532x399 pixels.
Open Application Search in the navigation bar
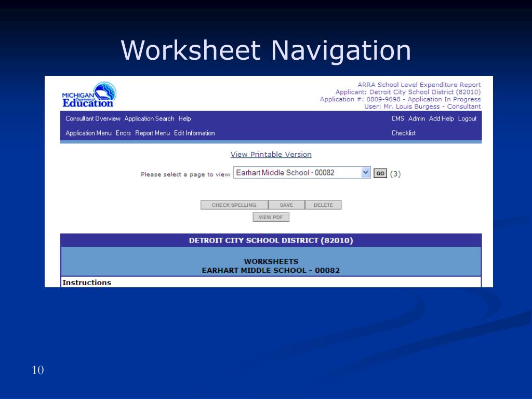click(149, 119)
